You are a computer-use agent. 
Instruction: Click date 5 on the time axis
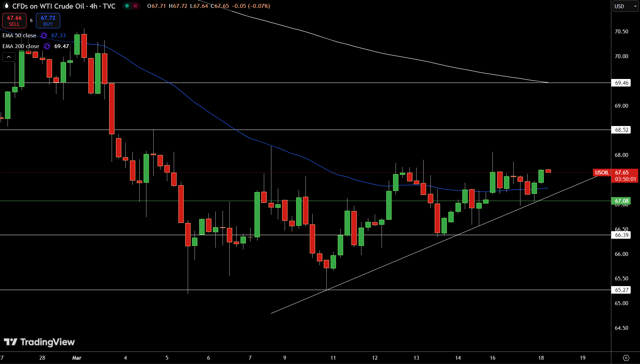click(x=167, y=358)
